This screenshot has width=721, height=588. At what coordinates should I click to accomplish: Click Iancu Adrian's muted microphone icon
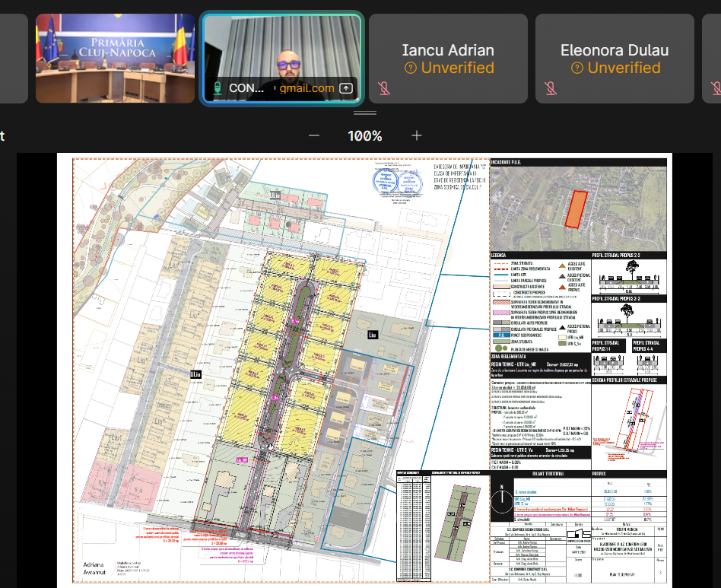coord(384,88)
